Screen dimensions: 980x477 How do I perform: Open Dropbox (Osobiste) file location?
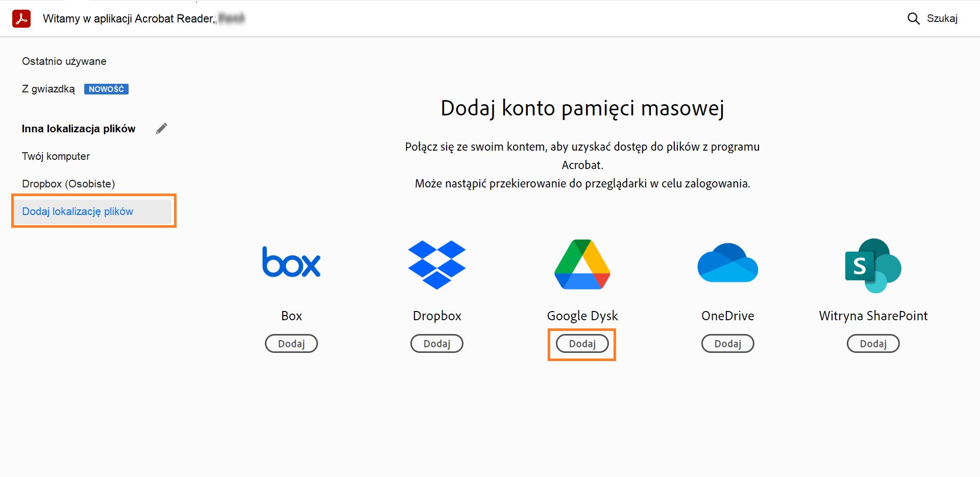click(x=68, y=183)
